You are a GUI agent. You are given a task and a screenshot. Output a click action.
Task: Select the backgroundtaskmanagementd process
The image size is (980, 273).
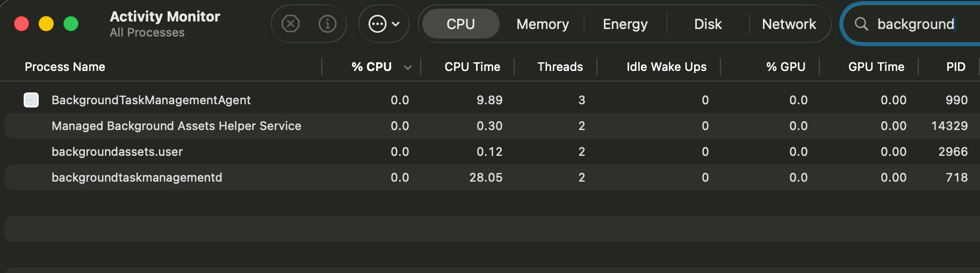click(x=136, y=177)
